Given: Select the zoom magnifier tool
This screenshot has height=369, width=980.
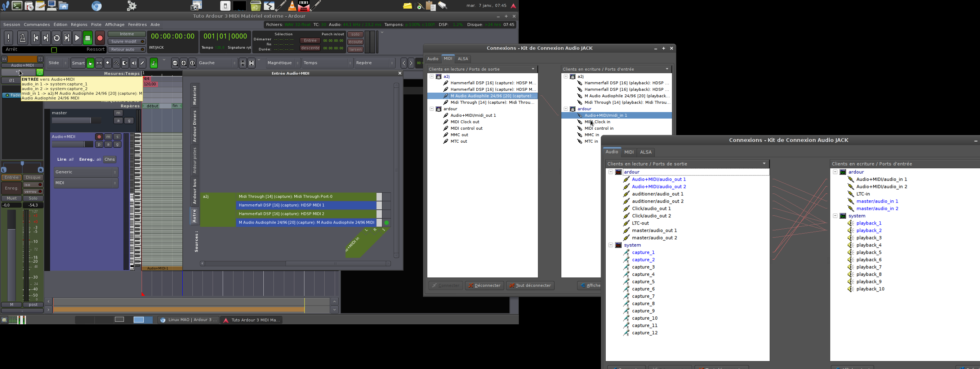Looking at the screenshot, I should pyautogui.click(x=108, y=63).
